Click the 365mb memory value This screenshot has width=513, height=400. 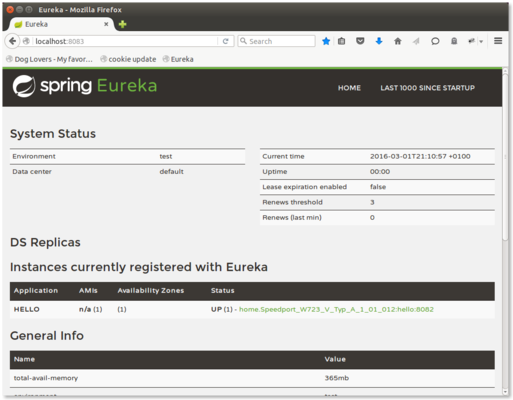(337, 378)
